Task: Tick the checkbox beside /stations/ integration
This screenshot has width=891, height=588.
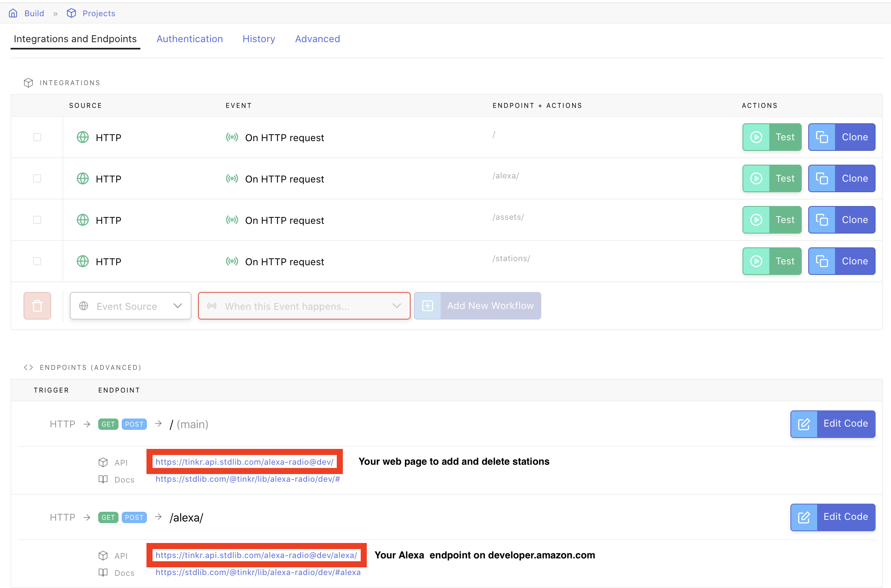Action: (37, 262)
